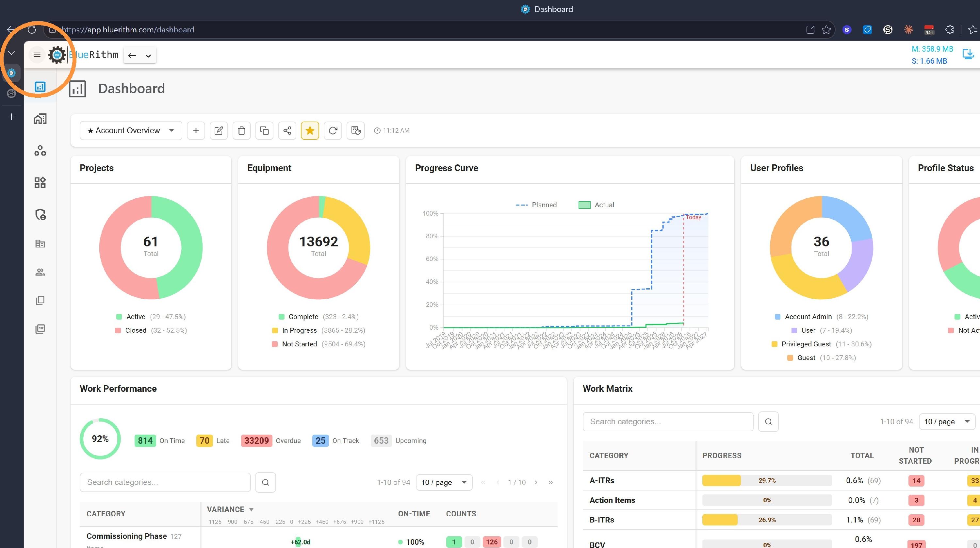Toggle Account Admin legend in User Profiles
The width and height of the screenshot is (980, 548).
821,317
